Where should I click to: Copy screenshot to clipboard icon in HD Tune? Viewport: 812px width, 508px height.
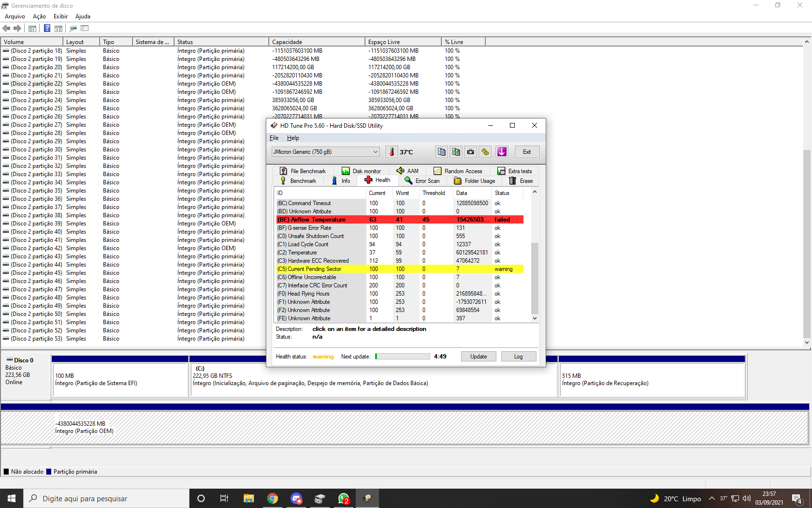(x=456, y=152)
